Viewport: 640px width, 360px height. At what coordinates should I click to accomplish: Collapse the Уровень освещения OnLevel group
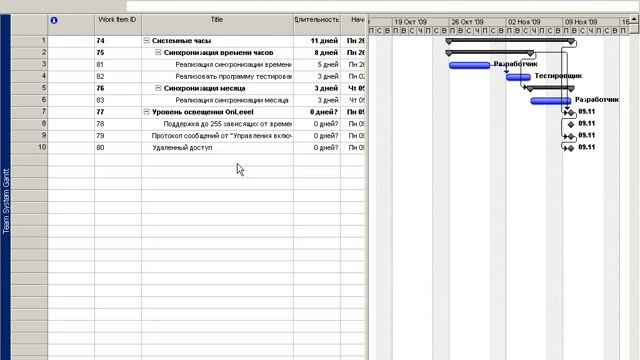tap(147, 111)
